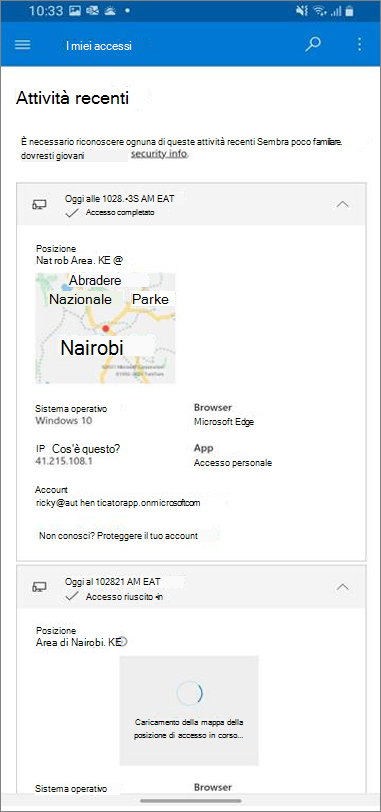Viewport: 381px width, 812px height.
Task: Click the Windows 10 operating system value
Action: (x=64, y=420)
